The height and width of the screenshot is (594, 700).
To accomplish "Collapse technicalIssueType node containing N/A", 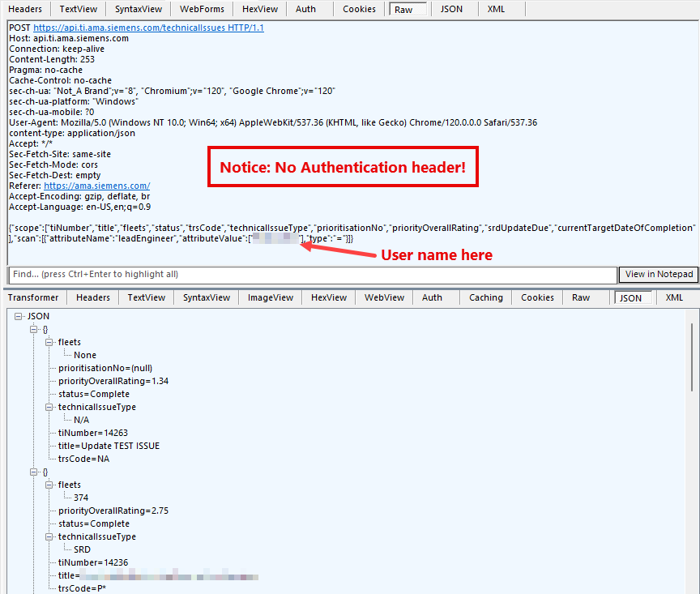I will click(x=49, y=408).
